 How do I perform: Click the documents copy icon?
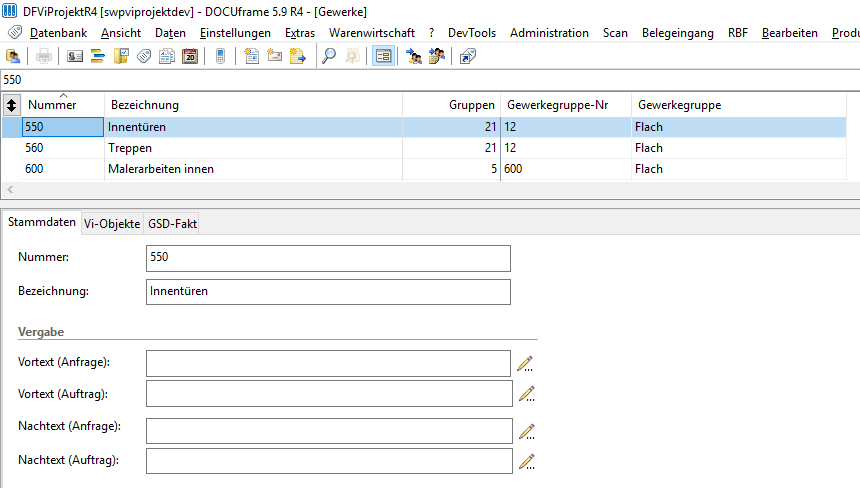click(x=167, y=56)
